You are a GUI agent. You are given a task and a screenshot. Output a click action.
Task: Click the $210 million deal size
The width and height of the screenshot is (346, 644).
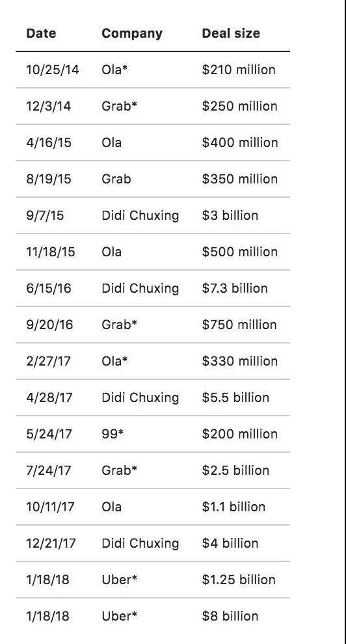(239, 70)
